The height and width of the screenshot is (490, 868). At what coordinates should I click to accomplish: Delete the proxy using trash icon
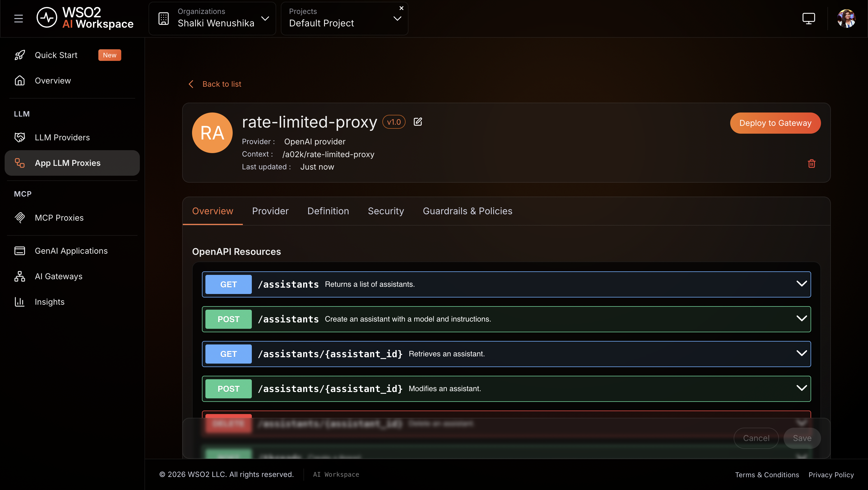tap(811, 164)
